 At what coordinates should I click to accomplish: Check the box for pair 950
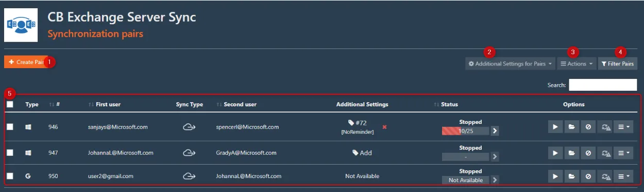coord(10,176)
